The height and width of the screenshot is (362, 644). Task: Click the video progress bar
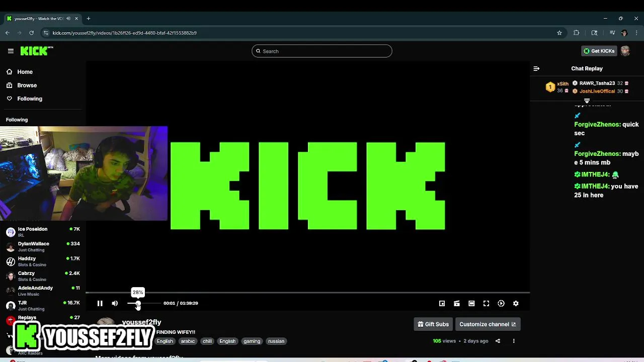click(x=307, y=292)
